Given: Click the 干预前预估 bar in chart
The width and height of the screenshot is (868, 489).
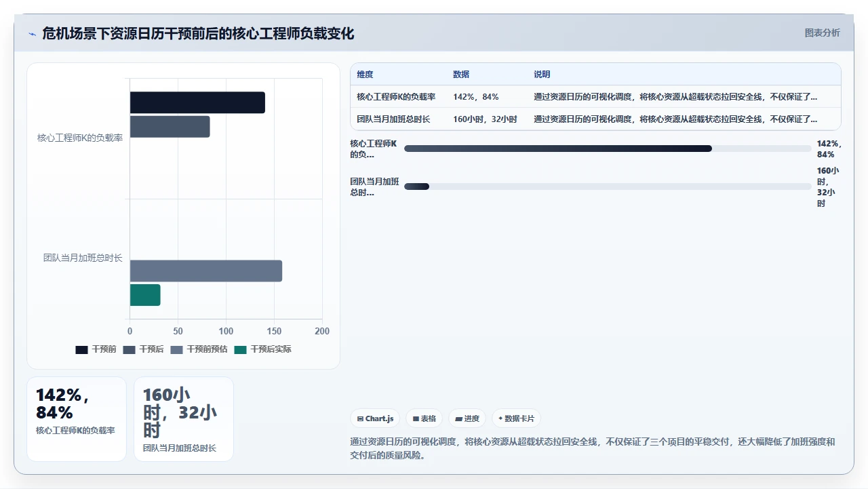Looking at the screenshot, I should pos(206,271).
